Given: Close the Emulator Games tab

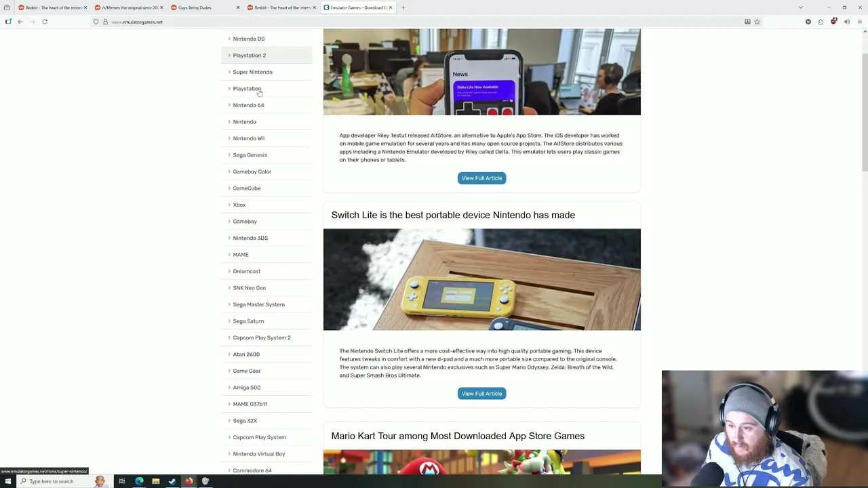Looking at the screenshot, I should tap(391, 7).
